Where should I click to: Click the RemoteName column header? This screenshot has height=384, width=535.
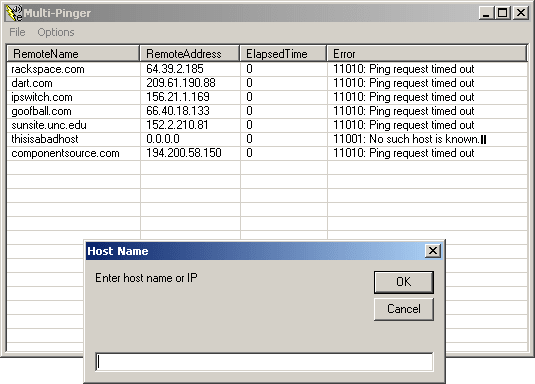(x=73, y=54)
